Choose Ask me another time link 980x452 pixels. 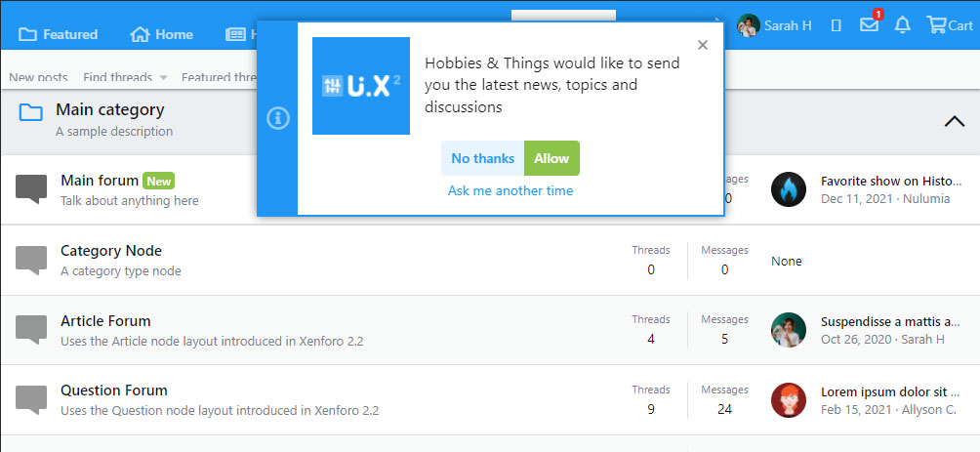point(510,190)
